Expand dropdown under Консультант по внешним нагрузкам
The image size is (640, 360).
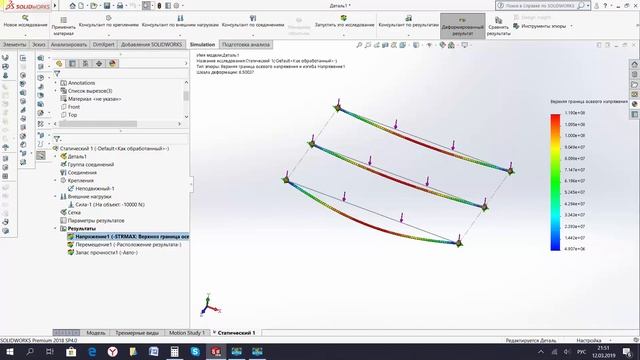(x=180, y=35)
